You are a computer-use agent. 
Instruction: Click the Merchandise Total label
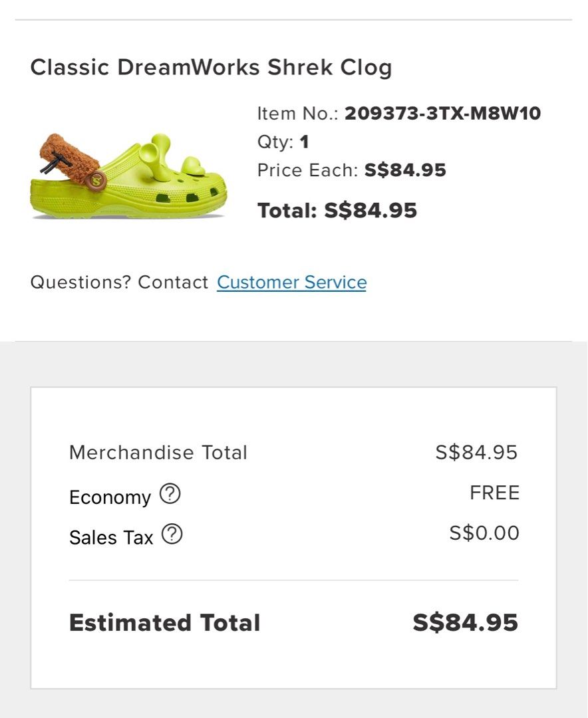point(158,452)
